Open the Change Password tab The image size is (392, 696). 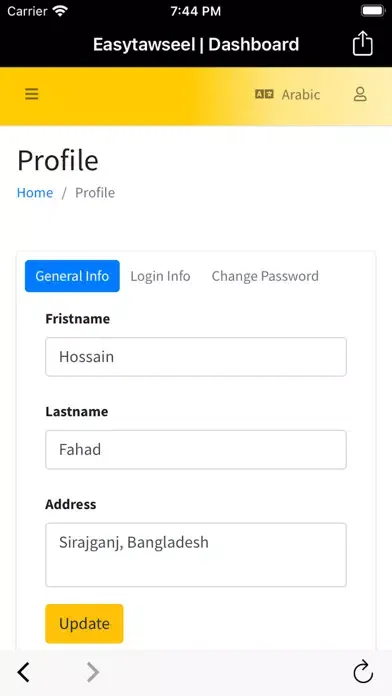(265, 276)
